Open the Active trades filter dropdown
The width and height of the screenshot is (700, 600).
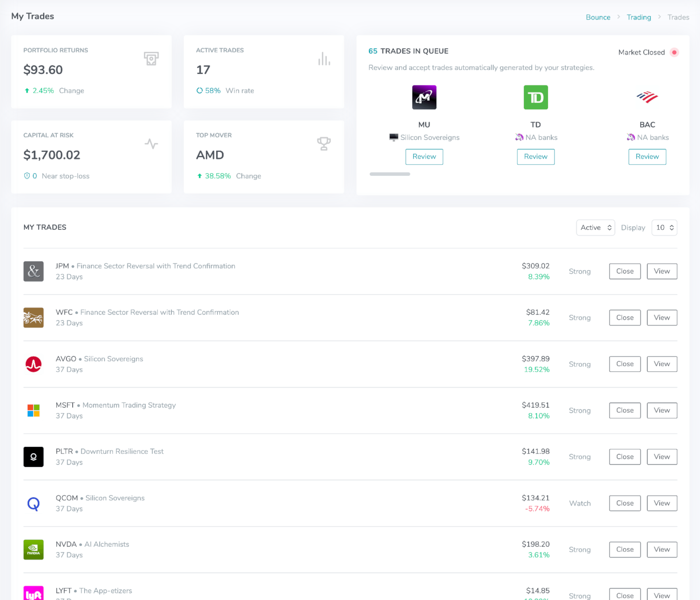(x=595, y=227)
